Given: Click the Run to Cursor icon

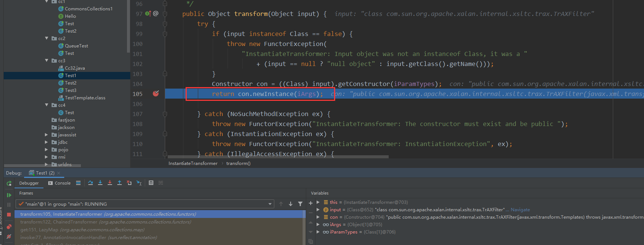Looking at the screenshot, I should click(x=139, y=183).
